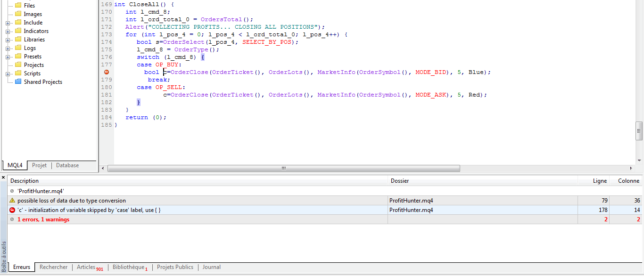This screenshot has width=644, height=276.
Task: Expand the Include folder tree node
Action: pos(8,23)
